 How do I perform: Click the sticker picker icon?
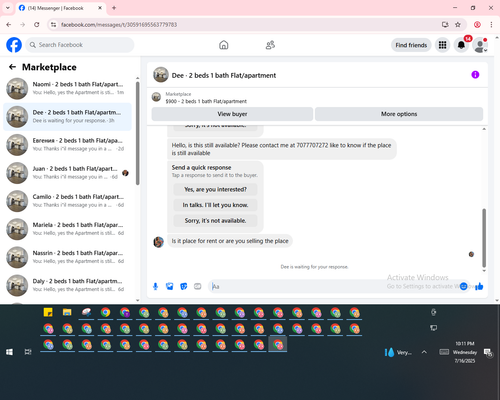tap(184, 286)
